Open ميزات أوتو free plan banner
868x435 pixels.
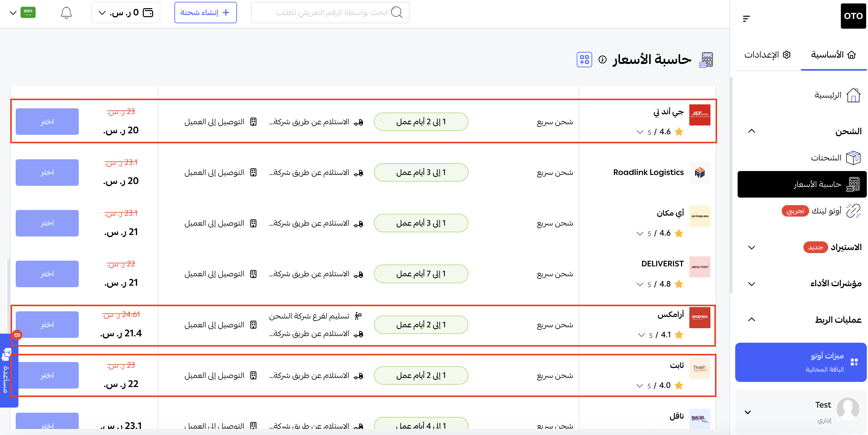(801, 362)
